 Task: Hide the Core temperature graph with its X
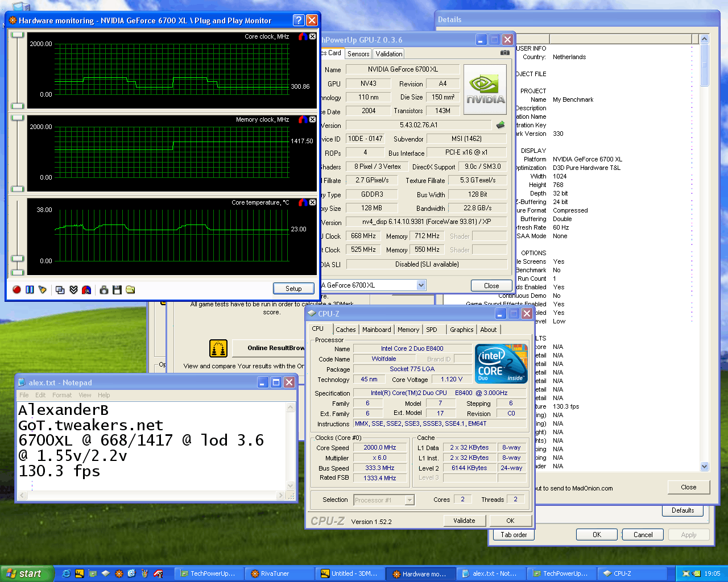point(312,203)
